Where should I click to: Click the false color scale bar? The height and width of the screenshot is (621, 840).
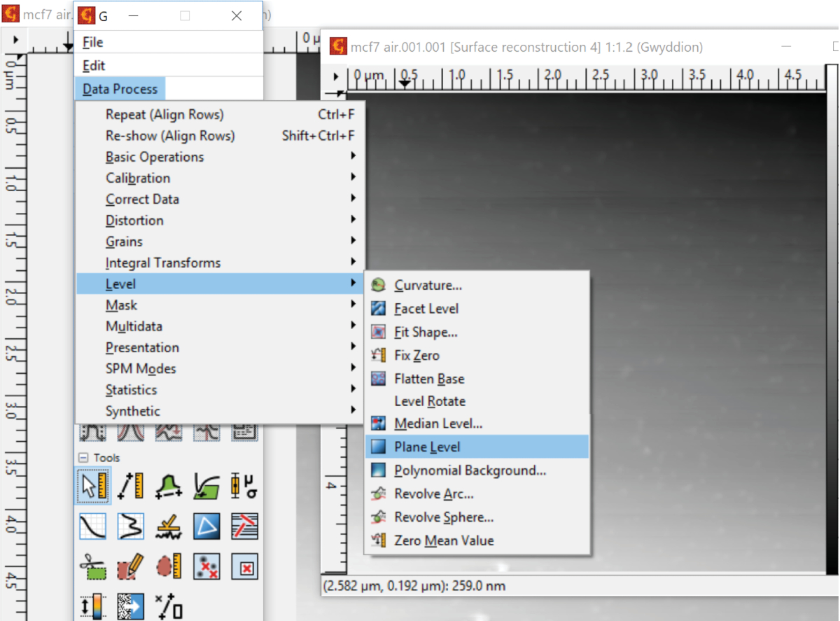pos(832,315)
